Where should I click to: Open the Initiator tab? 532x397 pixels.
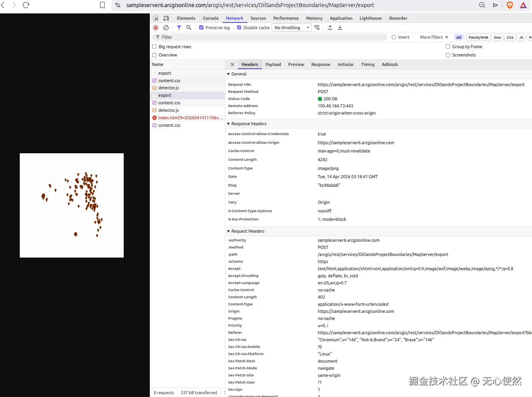tap(346, 64)
